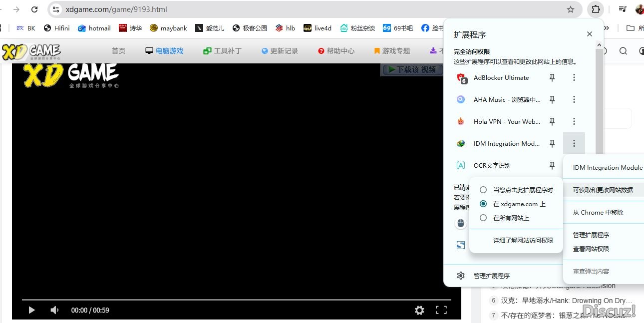
Task: Open three-dot menu for AHA Music
Action: [x=574, y=99]
